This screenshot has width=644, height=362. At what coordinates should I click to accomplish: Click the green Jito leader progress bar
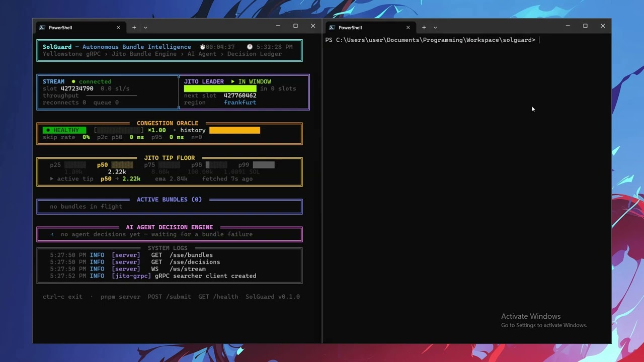pos(220,88)
